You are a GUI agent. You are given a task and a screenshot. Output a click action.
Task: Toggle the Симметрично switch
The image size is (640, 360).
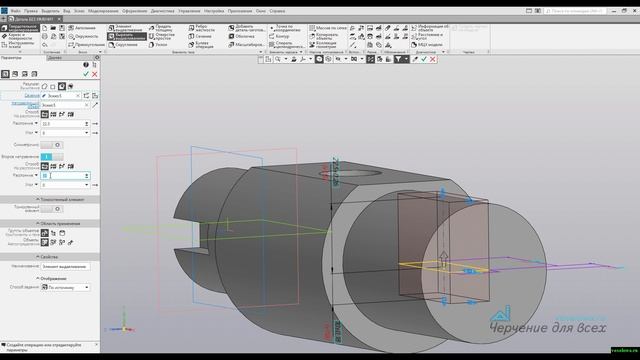coord(52,145)
